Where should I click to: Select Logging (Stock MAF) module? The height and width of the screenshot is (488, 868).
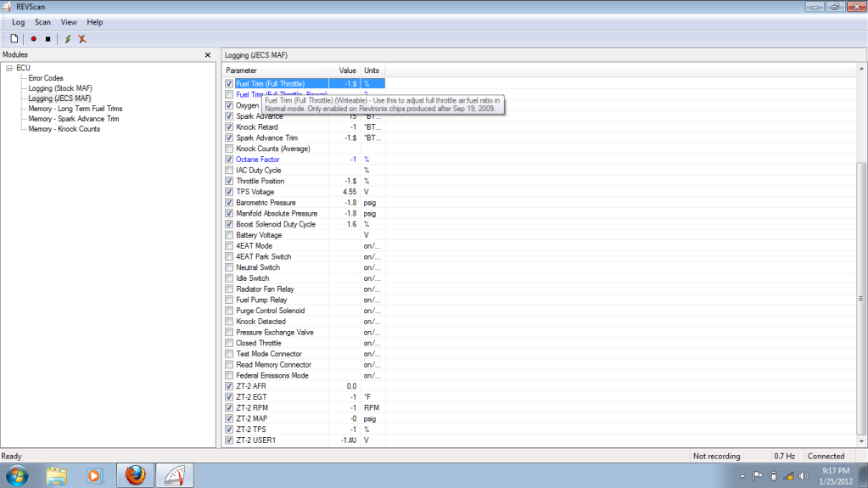tap(60, 88)
